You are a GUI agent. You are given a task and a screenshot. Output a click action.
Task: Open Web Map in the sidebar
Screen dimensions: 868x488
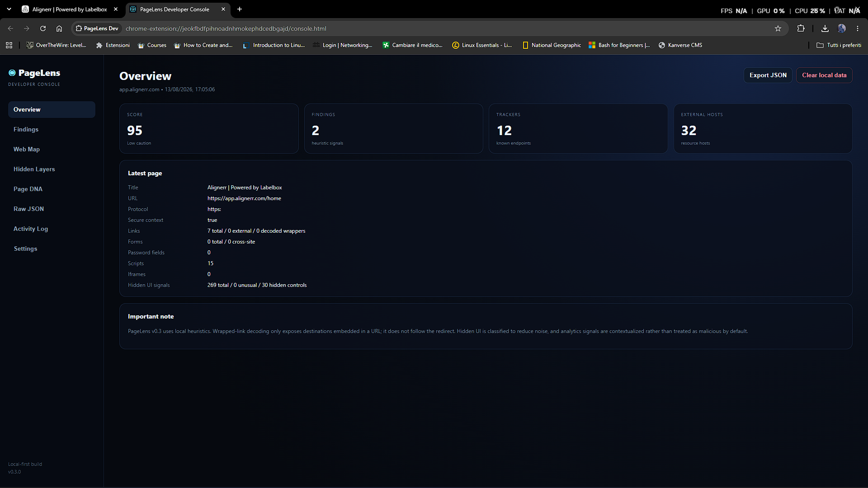click(x=52, y=149)
